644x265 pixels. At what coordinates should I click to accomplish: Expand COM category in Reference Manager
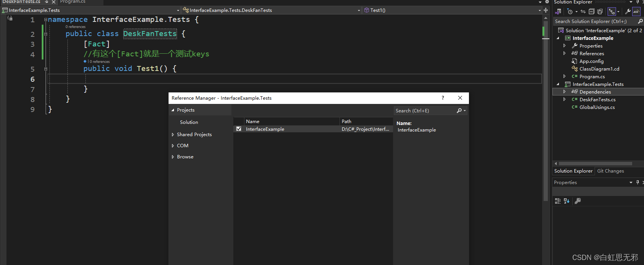173,146
